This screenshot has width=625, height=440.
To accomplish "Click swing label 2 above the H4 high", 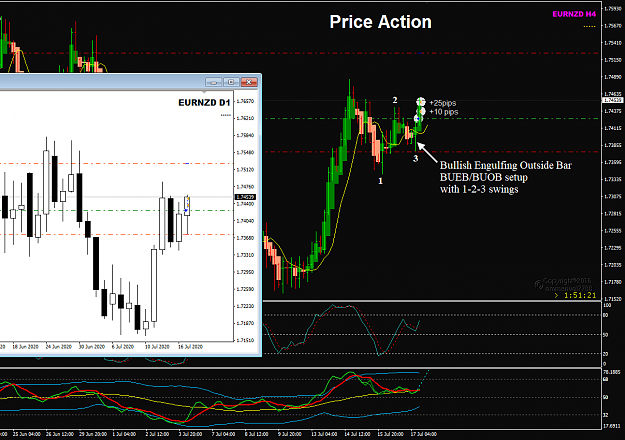I will coord(395,100).
